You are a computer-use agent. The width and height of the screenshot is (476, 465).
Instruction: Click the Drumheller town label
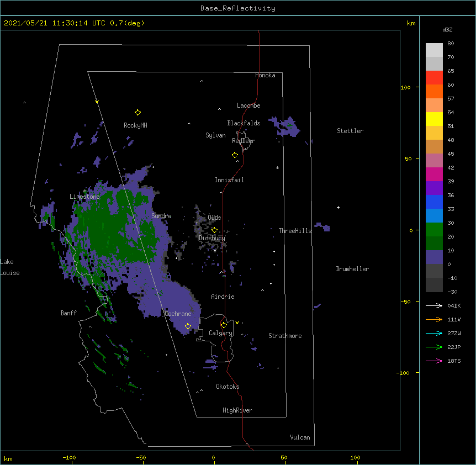[x=352, y=269]
